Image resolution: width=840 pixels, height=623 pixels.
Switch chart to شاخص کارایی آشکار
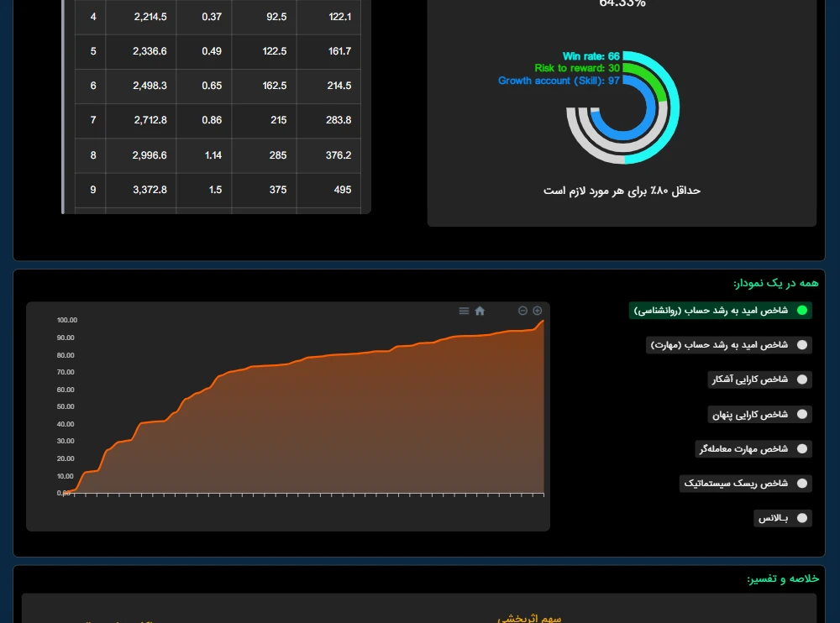pyautogui.click(x=759, y=380)
